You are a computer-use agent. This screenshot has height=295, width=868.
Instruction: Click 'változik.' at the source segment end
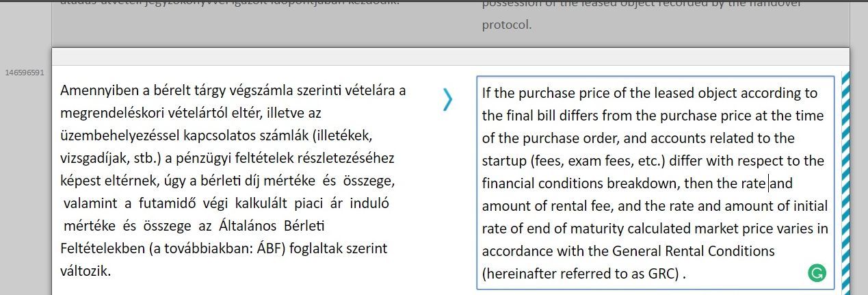click(86, 271)
